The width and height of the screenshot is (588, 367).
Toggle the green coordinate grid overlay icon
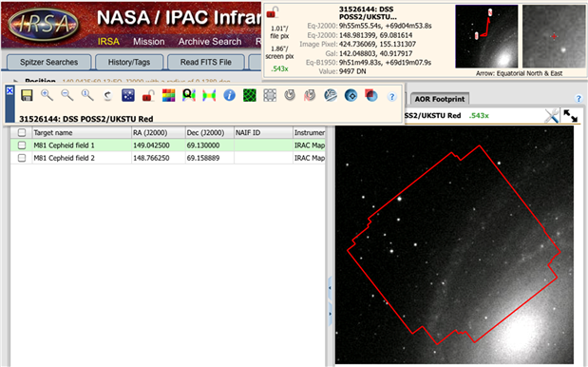(250, 95)
